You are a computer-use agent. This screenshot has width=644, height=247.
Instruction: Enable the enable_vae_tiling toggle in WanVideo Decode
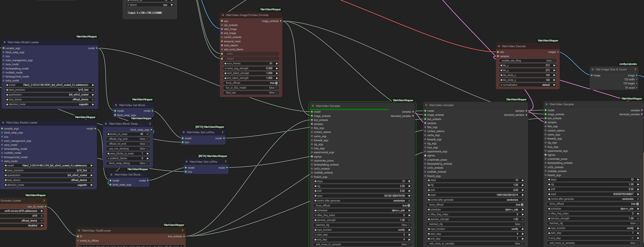tap(554, 61)
